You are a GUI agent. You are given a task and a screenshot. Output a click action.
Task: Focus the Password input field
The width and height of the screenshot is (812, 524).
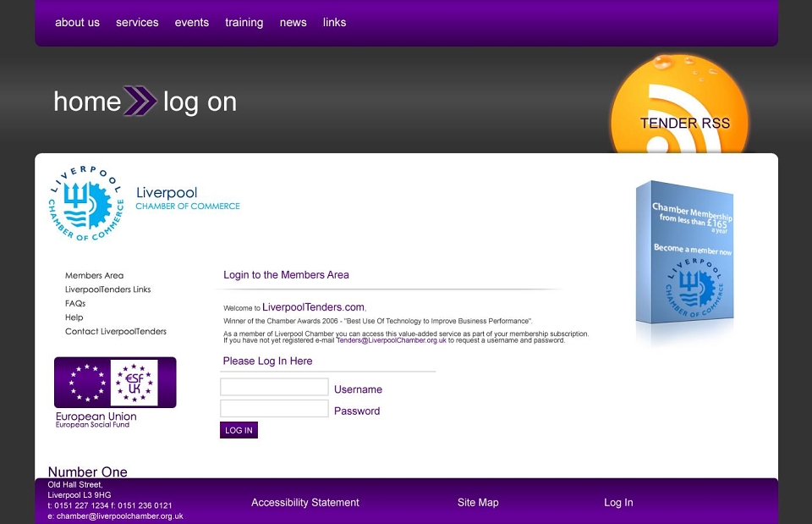(274, 408)
